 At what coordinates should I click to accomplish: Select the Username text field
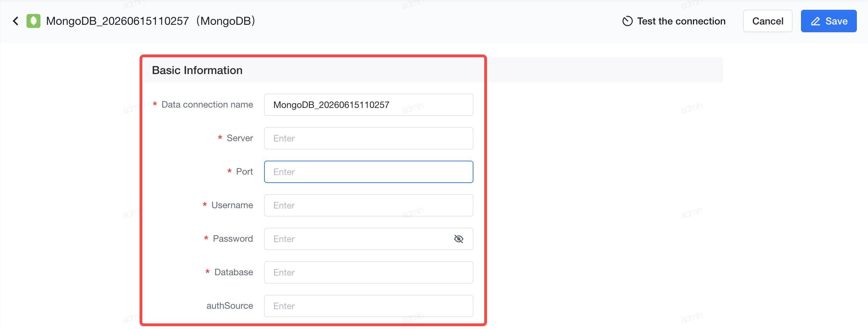tap(368, 205)
